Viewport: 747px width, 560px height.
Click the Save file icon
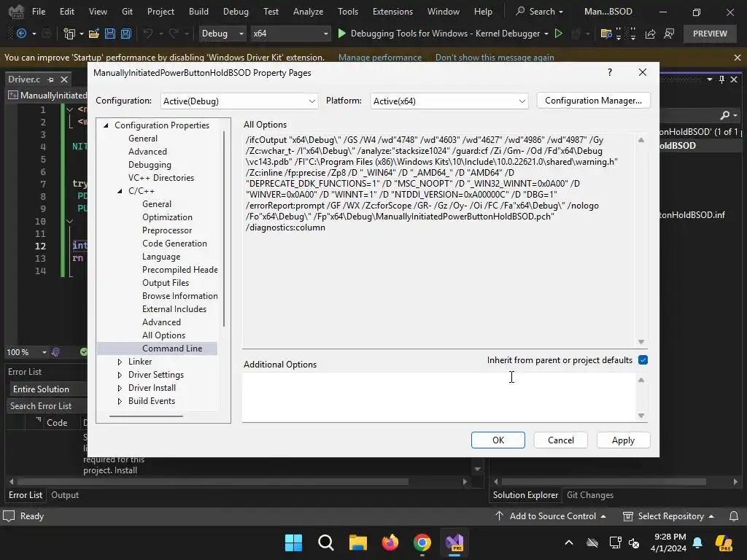[110, 34]
